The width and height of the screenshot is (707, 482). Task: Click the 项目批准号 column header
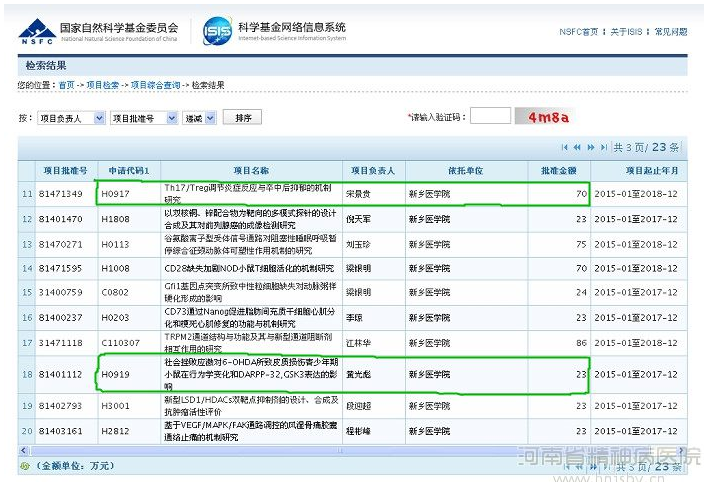[x=65, y=170]
